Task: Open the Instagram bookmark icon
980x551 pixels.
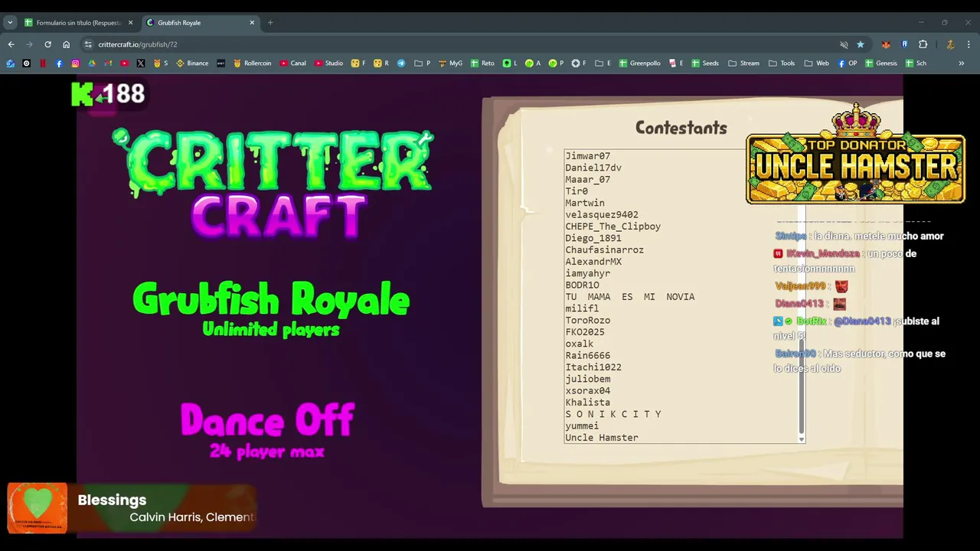Action: pyautogui.click(x=75, y=64)
